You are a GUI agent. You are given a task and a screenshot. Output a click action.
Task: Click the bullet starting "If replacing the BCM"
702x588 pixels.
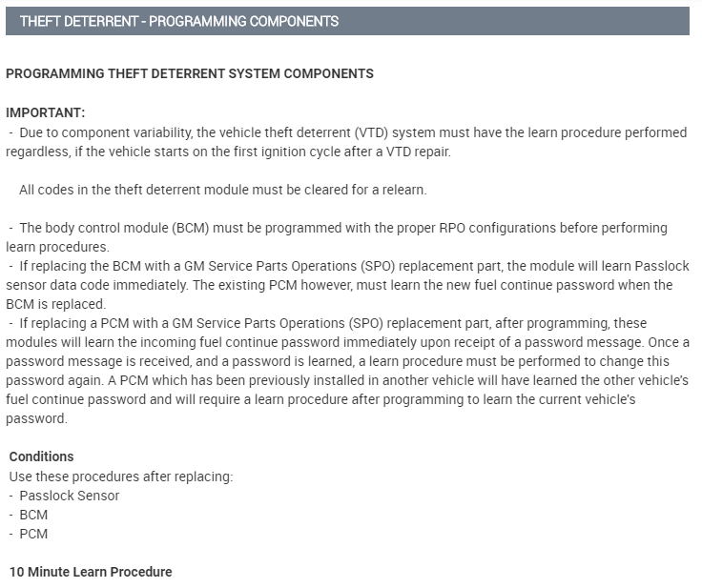(343, 275)
